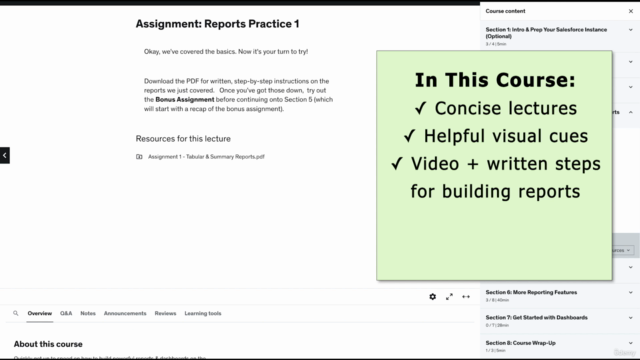Viewport: 640px width, 360px height.
Task: Click the Course content panel heading
Action: click(x=505, y=11)
